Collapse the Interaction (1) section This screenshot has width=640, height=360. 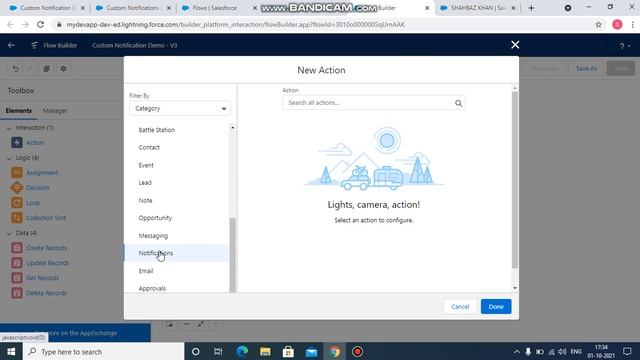pyautogui.click(x=9, y=128)
